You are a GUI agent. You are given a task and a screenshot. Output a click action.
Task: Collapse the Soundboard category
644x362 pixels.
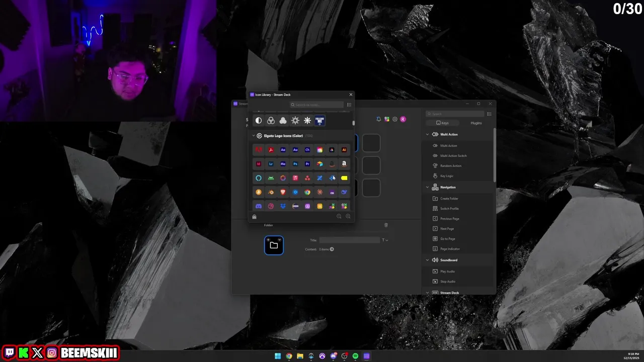click(x=428, y=260)
